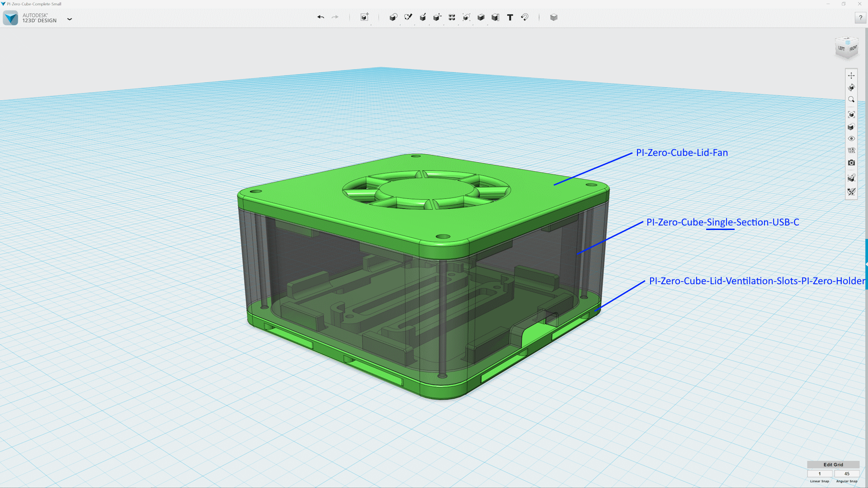Open the Material tool
The width and height of the screenshot is (868, 488).
coord(554,17)
